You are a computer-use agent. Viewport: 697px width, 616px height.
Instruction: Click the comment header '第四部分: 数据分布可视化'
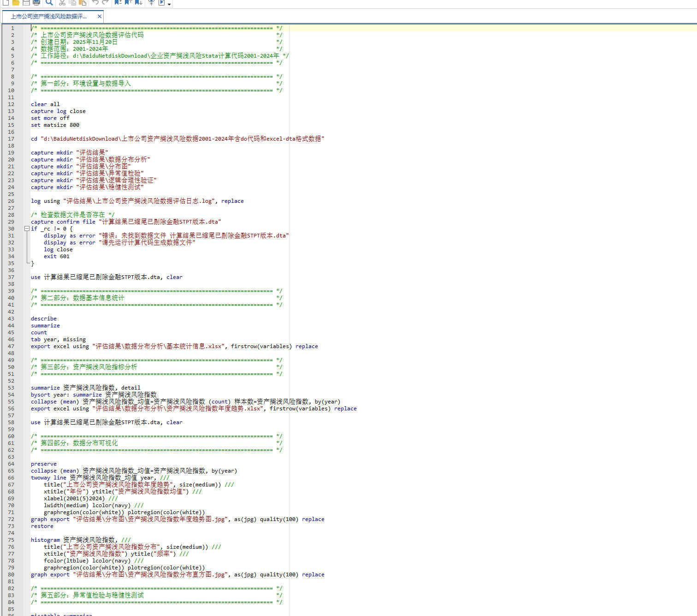[x=79, y=443]
